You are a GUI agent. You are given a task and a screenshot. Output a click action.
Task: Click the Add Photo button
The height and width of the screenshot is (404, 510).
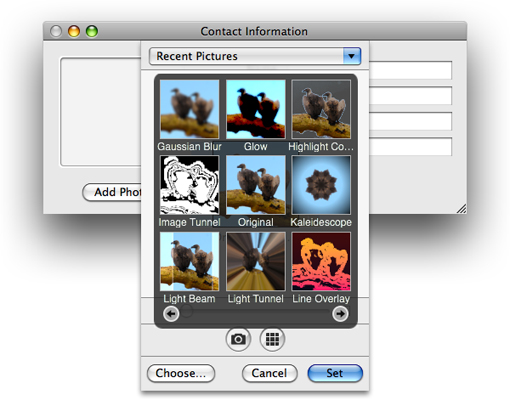tap(112, 192)
